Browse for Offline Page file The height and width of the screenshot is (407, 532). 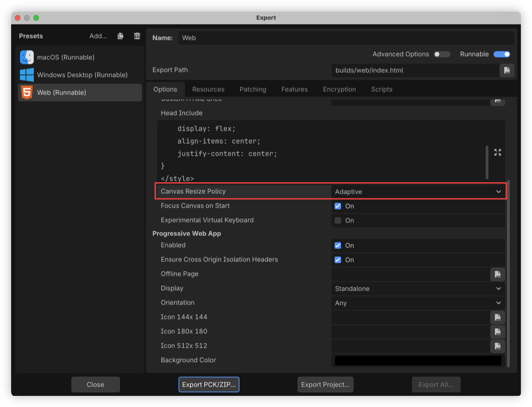[x=498, y=274]
